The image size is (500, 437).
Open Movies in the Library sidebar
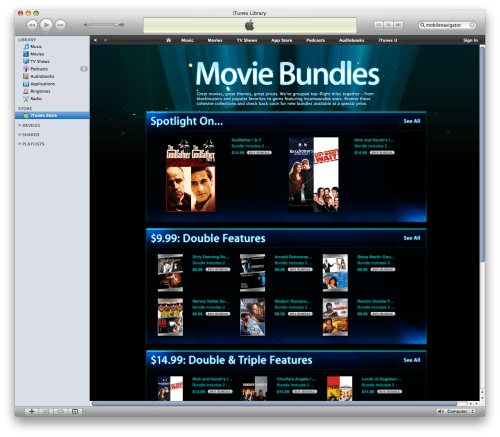[x=37, y=54]
